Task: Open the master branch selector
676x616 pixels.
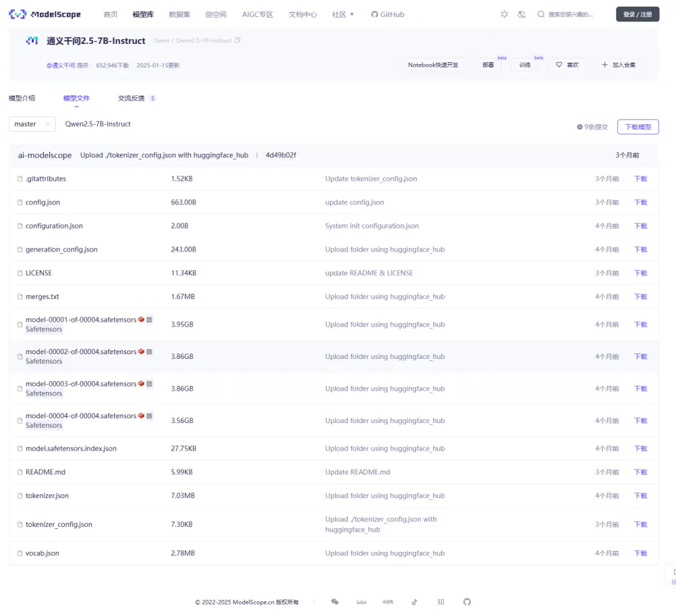Action: click(32, 124)
